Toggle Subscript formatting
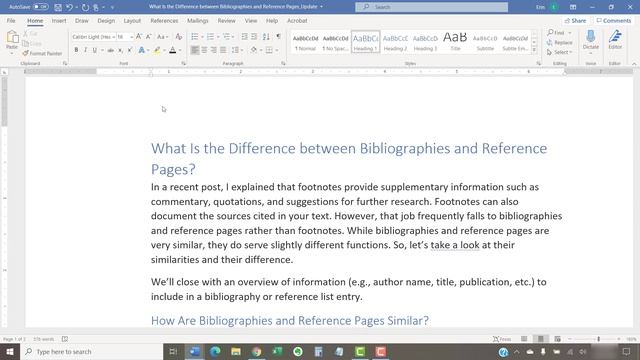Viewport: 640px width, 360px height. coord(120,50)
